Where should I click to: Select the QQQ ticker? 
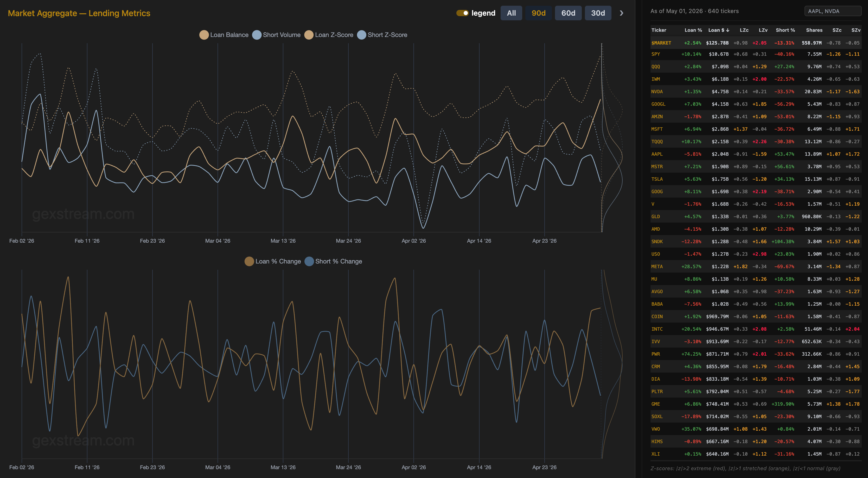pyautogui.click(x=655, y=66)
